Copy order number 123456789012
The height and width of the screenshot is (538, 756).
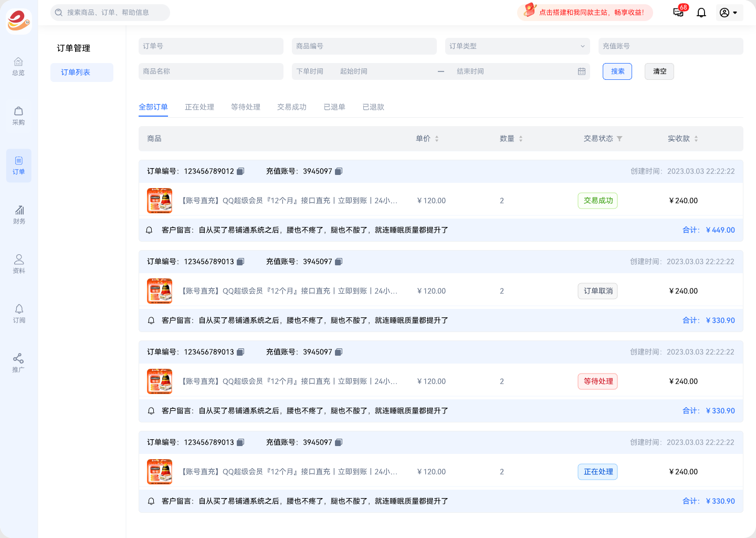click(240, 171)
